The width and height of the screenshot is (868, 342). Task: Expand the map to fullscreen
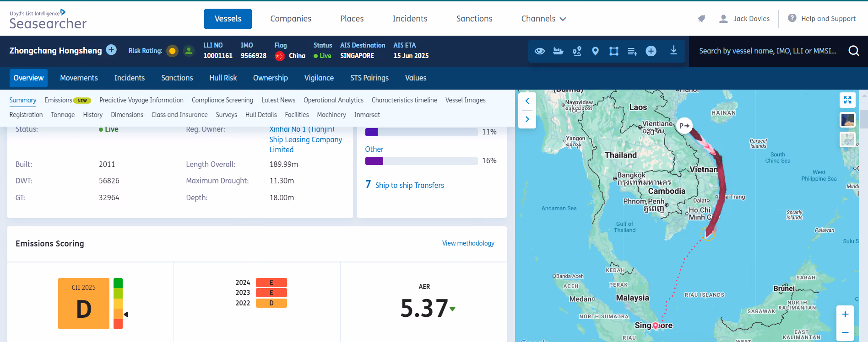[x=847, y=100]
